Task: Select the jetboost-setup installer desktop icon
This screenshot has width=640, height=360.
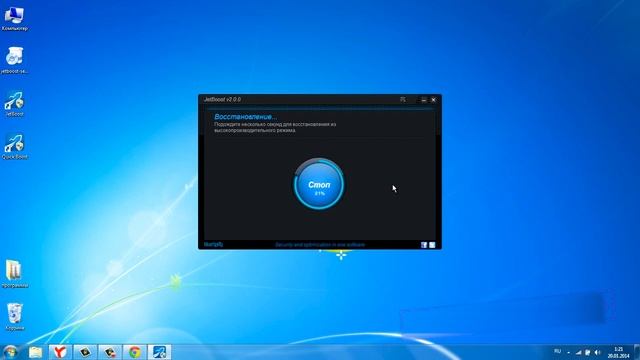Action: coord(14,60)
